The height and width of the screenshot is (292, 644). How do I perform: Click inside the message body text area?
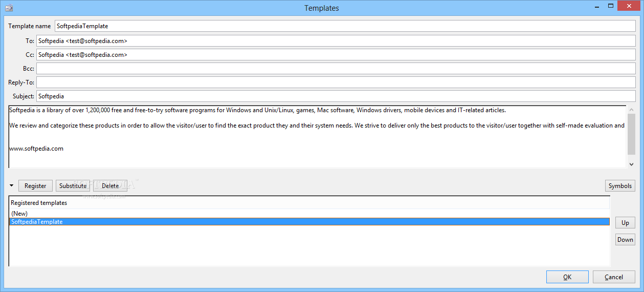pyautogui.click(x=317, y=137)
